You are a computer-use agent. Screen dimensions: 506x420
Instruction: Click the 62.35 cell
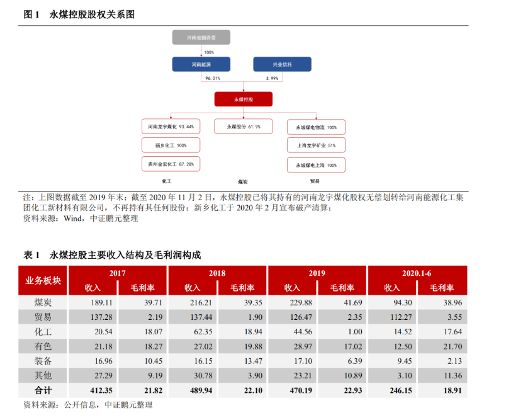click(x=193, y=332)
